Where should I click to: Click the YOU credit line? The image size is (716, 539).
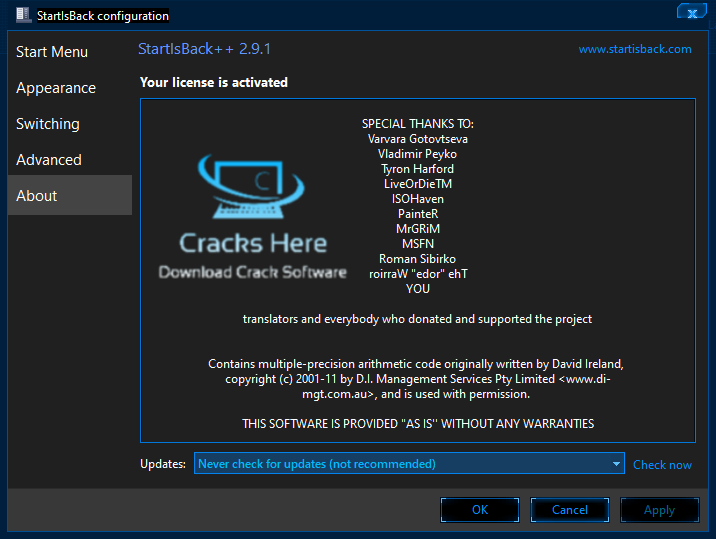(x=418, y=289)
